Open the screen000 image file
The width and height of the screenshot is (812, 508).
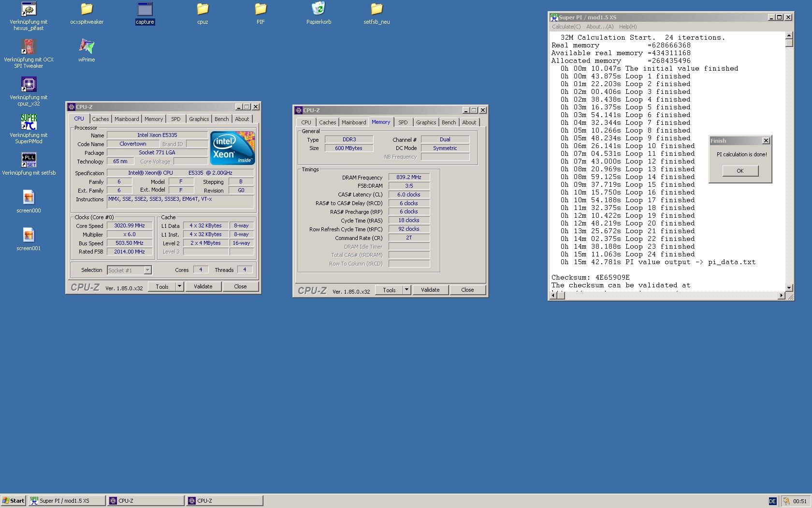(x=29, y=197)
